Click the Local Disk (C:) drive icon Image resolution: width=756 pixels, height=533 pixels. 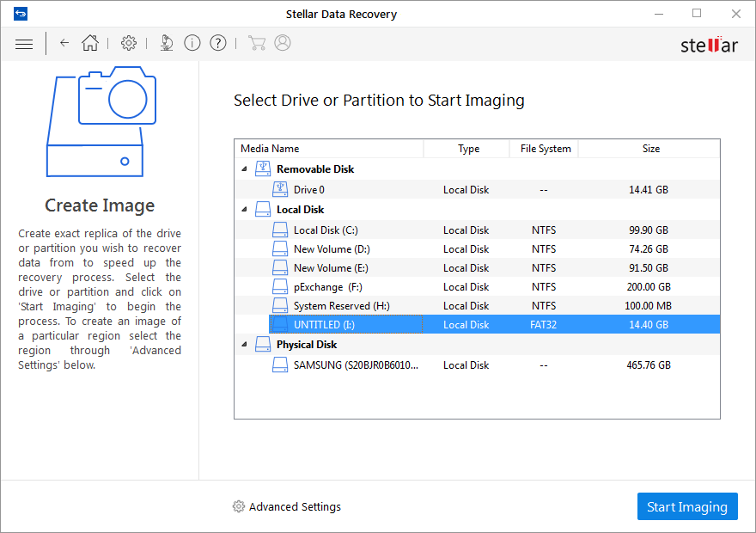pyautogui.click(x=280, y=230)
